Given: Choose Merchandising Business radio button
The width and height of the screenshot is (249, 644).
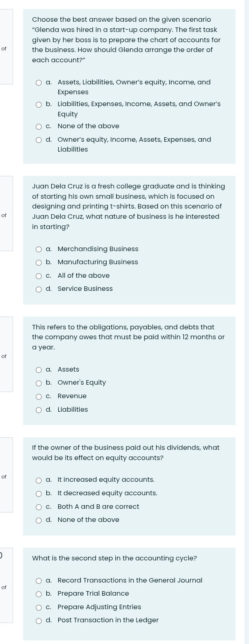Looking at the screenshot, I should [39, 249].
